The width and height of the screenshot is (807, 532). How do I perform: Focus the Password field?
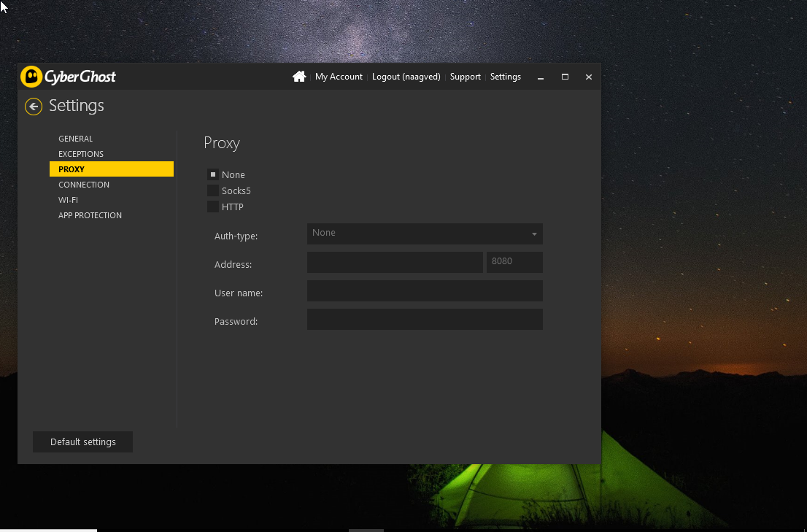point(425,319)
